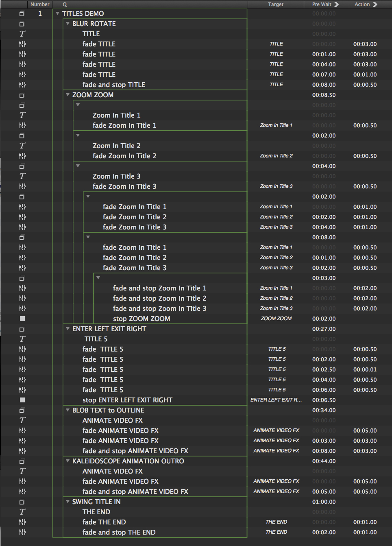Click the fade cue icon for "fade Zoom In Title 1"
This screenshot has height=546, width=392.
point(22,125)
